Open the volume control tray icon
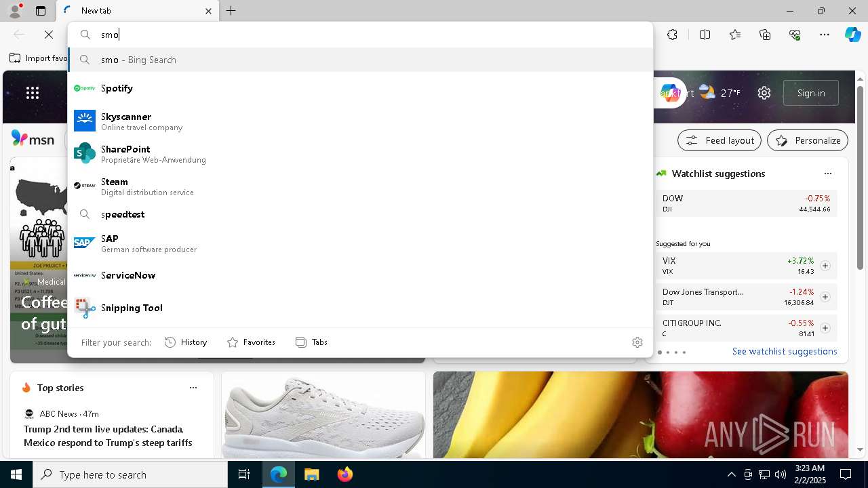Viewport: 868px width, 488px height. pyautogui.click(x=781, y=474)
